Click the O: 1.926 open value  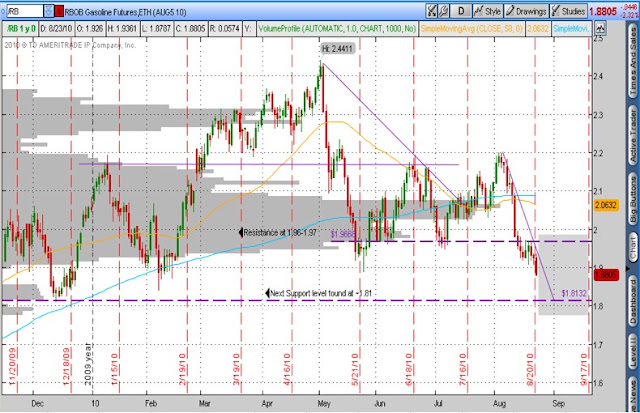(x=89, y=29)
